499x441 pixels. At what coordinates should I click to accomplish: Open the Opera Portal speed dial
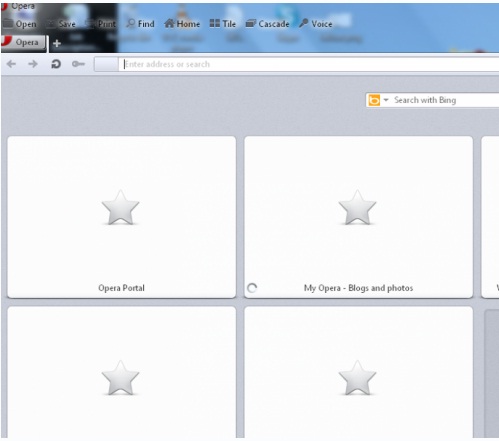(x=122, y=217)
